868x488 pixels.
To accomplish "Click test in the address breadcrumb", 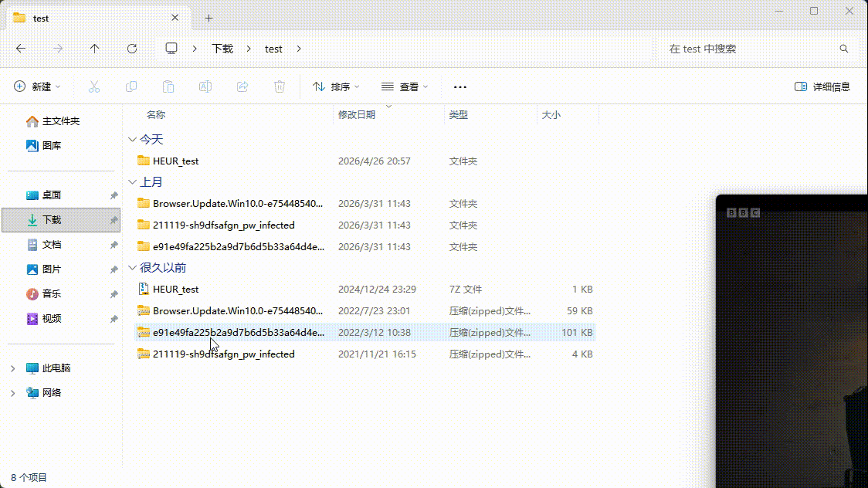I will [273, 49].
